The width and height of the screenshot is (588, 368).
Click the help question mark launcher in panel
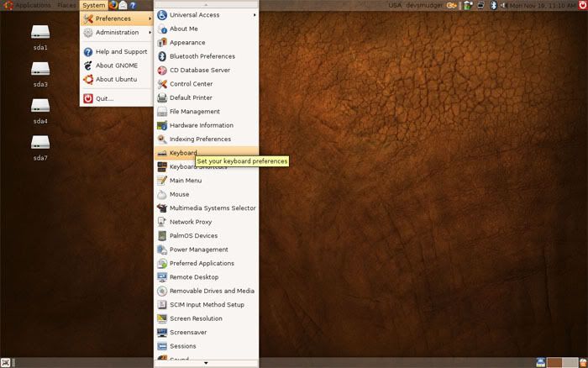point(133,5)
